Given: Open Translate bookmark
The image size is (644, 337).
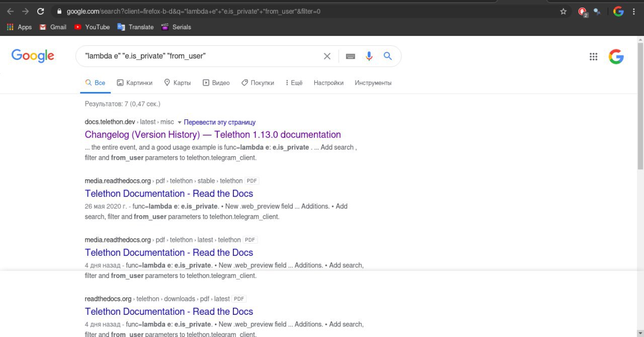Looking at the screenshot, I should [x=135, y=27].
